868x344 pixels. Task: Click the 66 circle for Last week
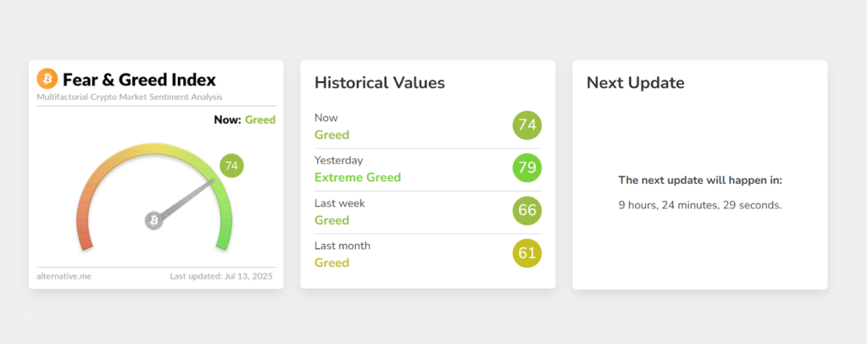coord(527,210)
